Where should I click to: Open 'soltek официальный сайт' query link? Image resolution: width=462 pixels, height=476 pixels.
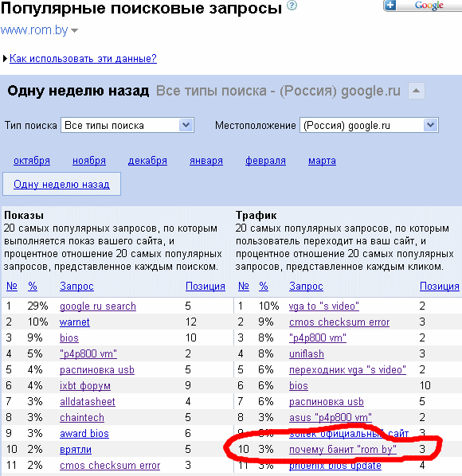coord(349,434)
